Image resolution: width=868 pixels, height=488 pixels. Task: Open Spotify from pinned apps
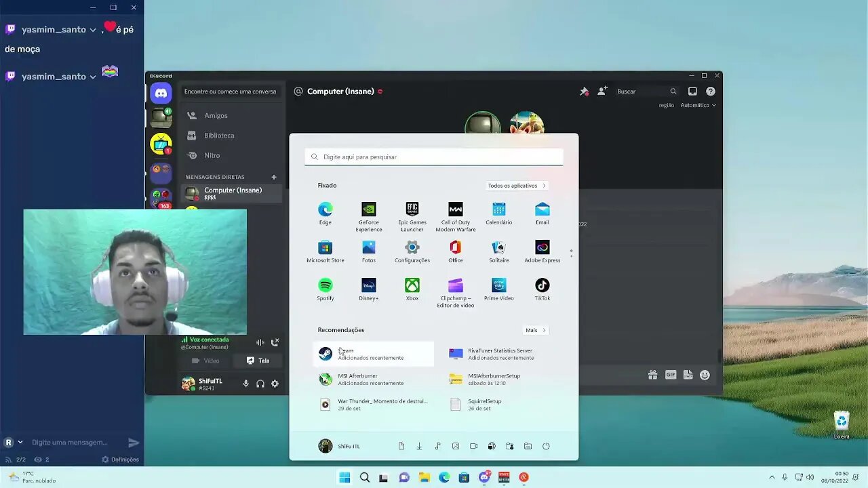325,289
